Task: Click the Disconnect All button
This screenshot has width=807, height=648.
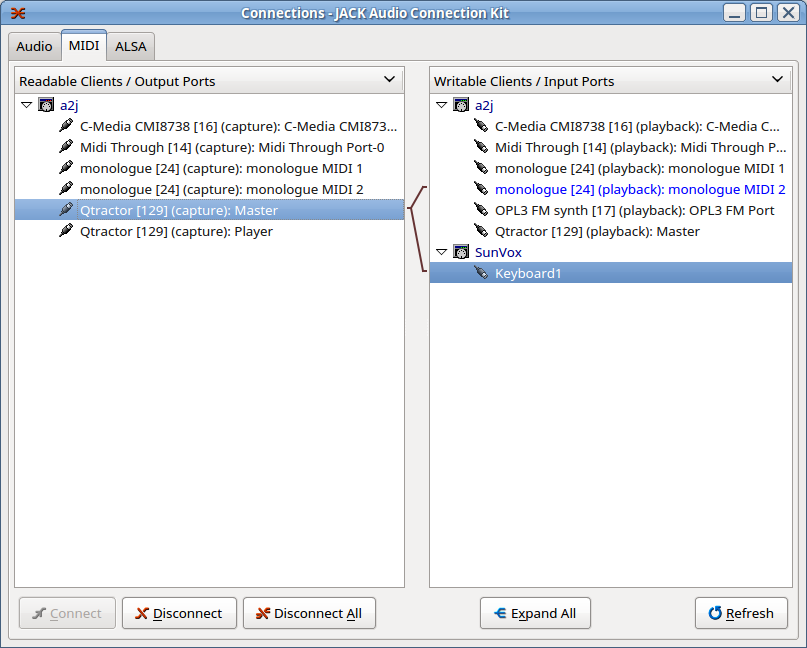Action: click(x=309, y=613)
